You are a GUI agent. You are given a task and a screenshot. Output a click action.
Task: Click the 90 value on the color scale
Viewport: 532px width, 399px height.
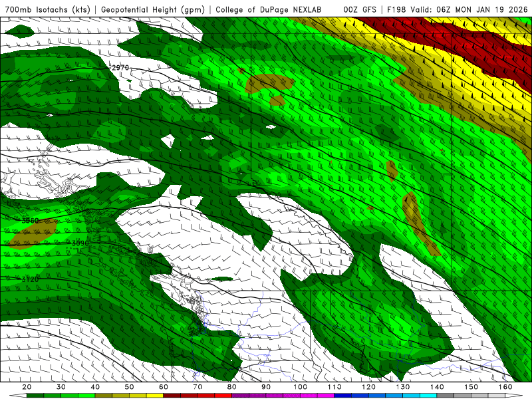click(x=266, y=387)
